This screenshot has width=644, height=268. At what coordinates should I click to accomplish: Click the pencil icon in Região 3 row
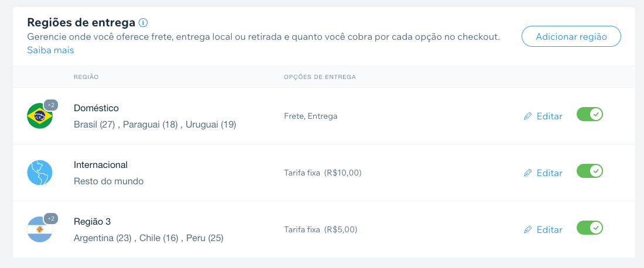[527, 230]
